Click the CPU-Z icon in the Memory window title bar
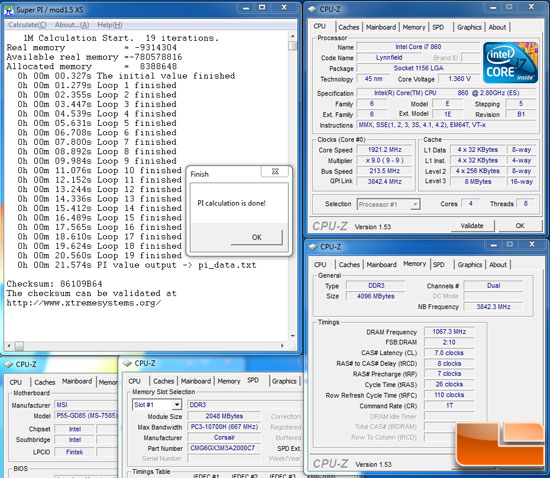This screenshot has height=478, width=550. coord(313,247)
